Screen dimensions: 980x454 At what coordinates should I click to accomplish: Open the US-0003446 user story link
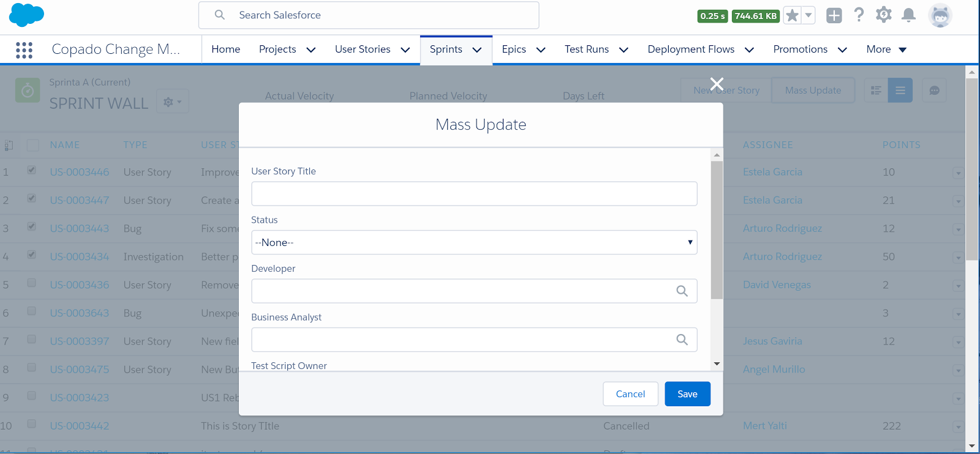coord(80,172)
